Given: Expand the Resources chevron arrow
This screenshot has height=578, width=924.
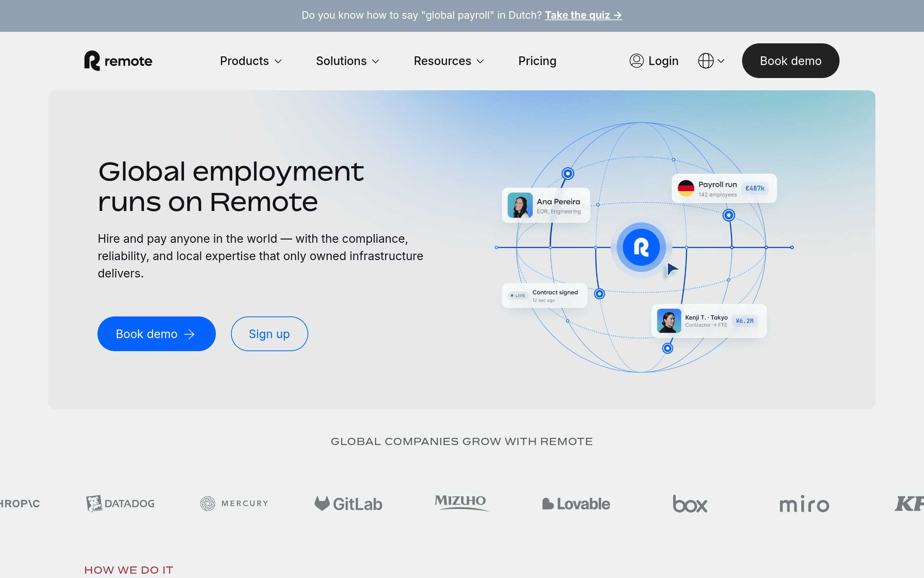Looking at the screenshot, I should tap(481, 61).
